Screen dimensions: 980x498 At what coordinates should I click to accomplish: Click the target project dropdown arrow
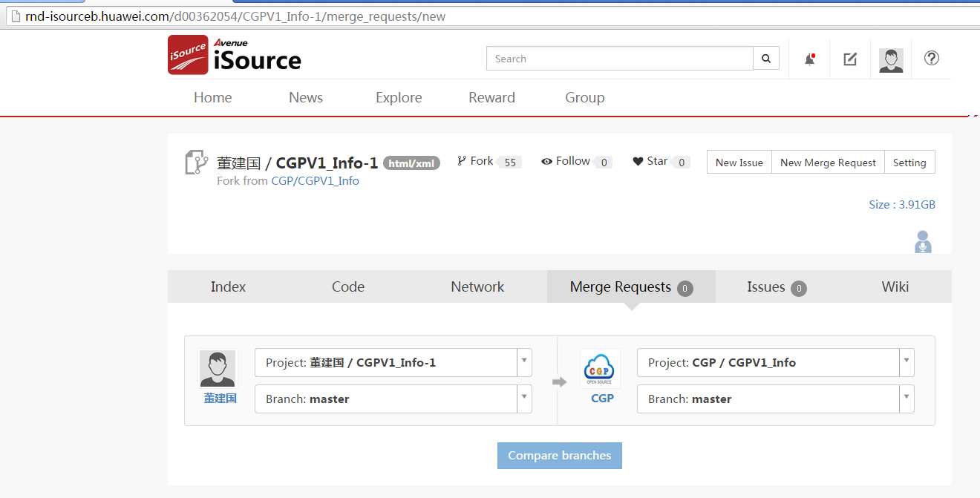pos(906,362)
